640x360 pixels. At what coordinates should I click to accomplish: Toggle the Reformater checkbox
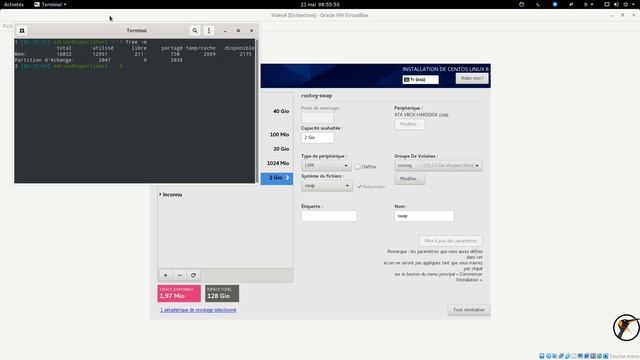pyautogui.click(x=360, y=187)
